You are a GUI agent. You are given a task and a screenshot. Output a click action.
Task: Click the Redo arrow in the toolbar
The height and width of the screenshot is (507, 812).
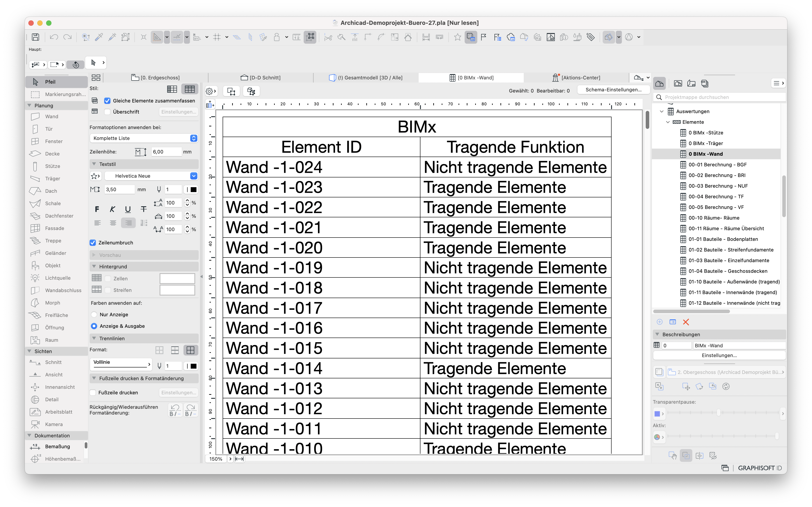click(67, 37)
